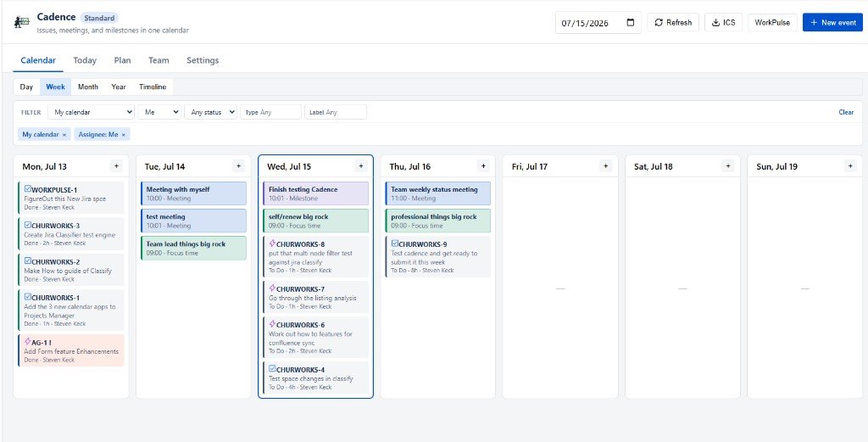The image size is (868, 442).
Task: Switch to the Settings tab
Action: pos(203,60)
